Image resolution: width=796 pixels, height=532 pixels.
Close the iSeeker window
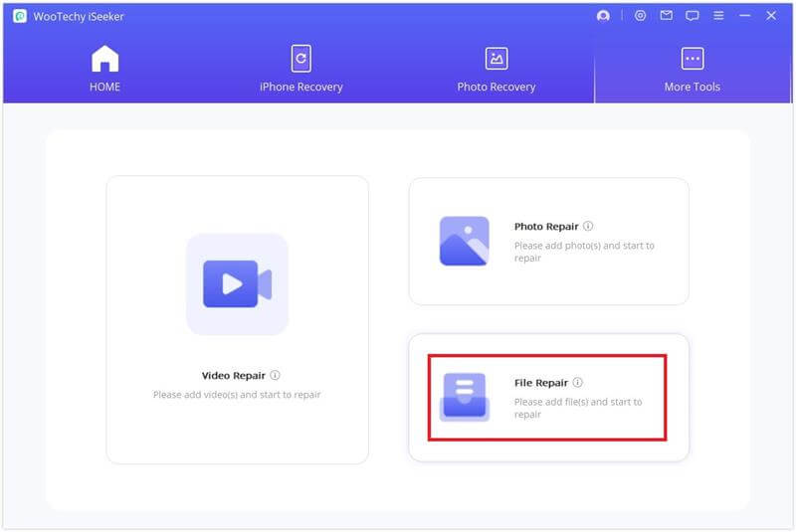771,16
